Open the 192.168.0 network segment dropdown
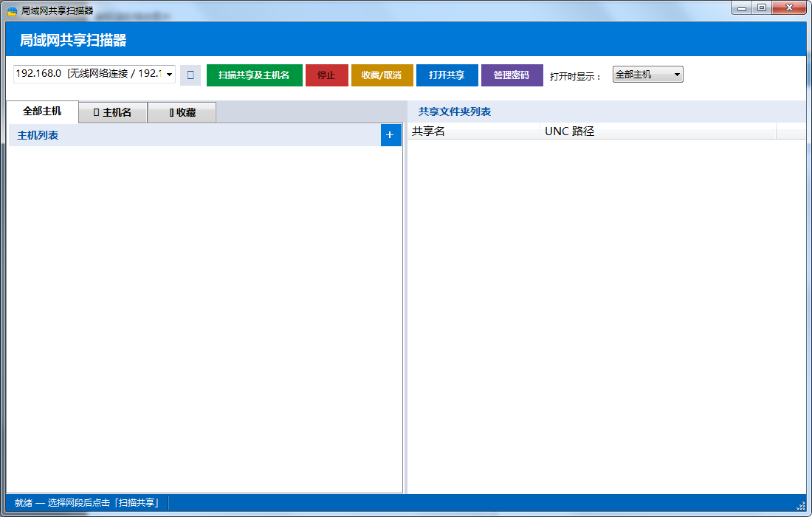Screen dimensions: 812x517 [169, 75]
